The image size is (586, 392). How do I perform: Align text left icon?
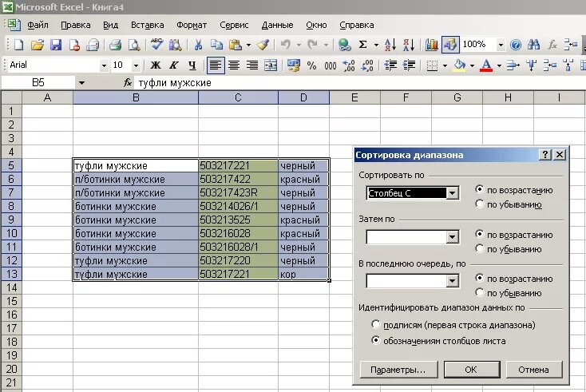[216, 65]
